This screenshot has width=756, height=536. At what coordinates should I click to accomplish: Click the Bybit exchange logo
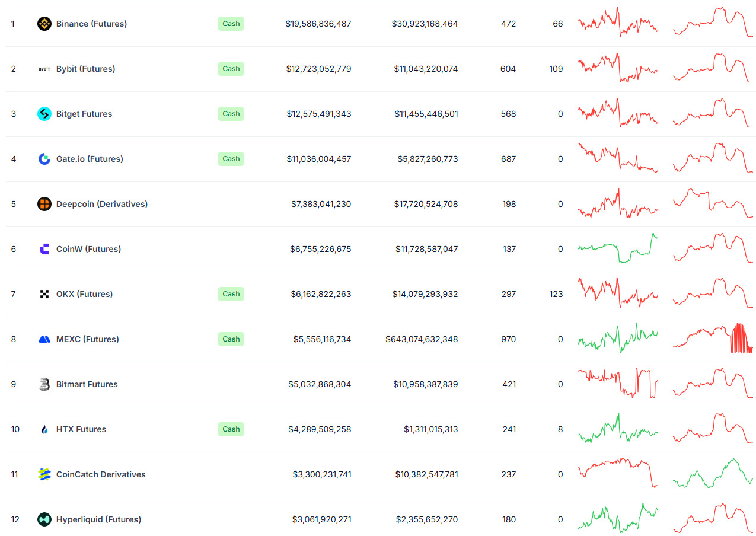tap(44, 69)
